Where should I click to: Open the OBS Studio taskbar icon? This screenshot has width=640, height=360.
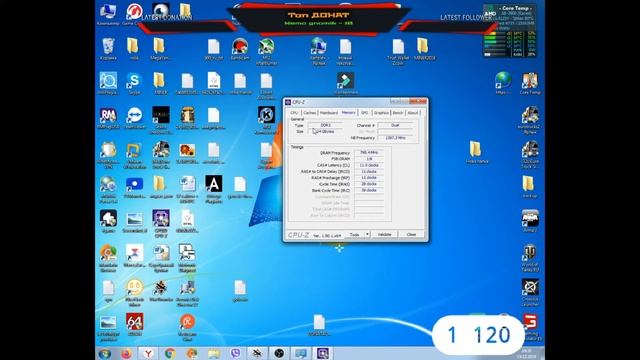pos(279,353)
